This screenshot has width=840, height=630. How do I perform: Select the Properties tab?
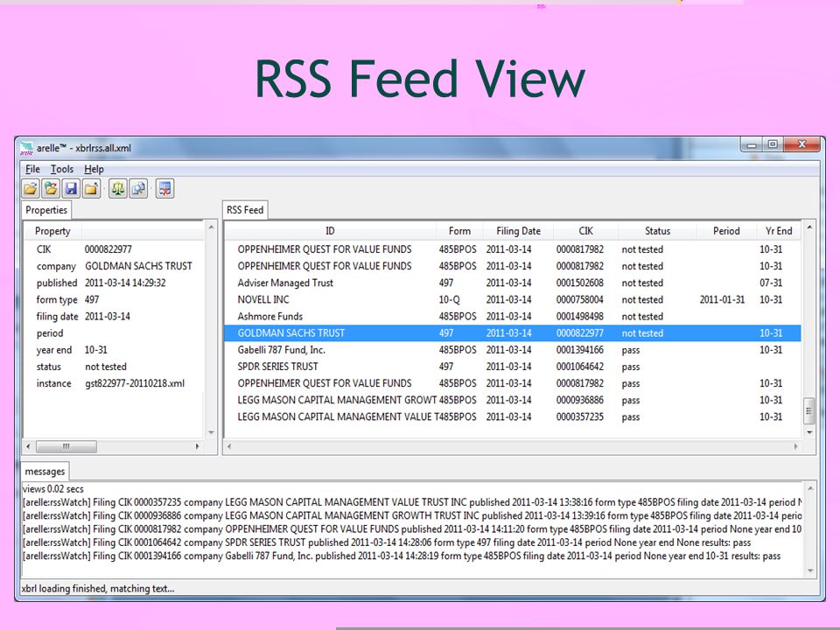tap(46, 210)
